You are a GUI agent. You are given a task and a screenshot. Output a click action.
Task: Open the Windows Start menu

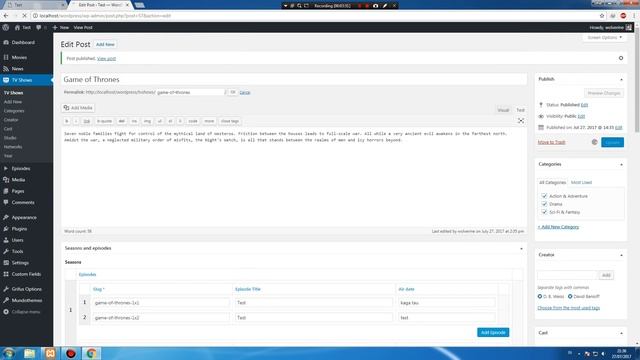[9, 353]
